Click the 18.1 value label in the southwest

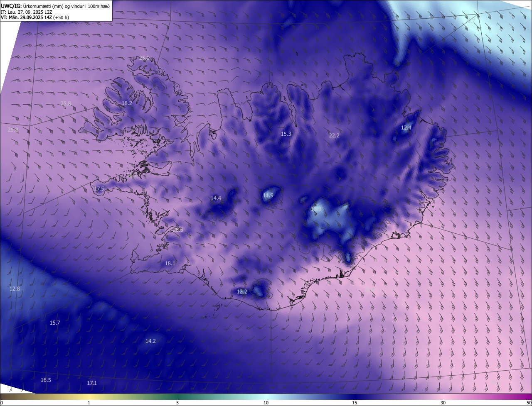tap(170, 263)
